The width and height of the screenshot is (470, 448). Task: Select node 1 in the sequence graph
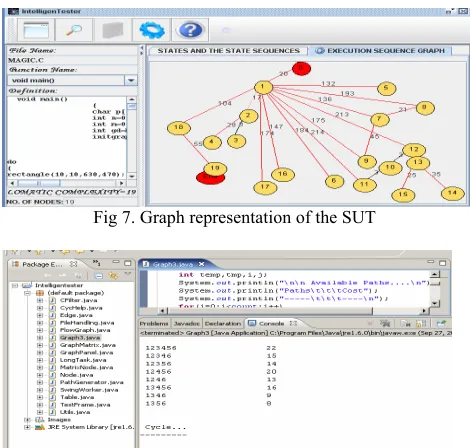click(x=263, y=87)
